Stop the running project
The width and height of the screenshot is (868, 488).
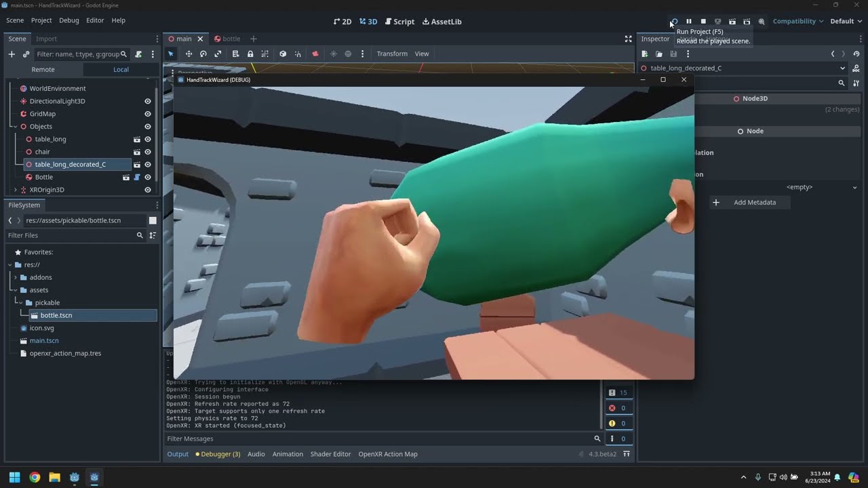click(703, 22)
